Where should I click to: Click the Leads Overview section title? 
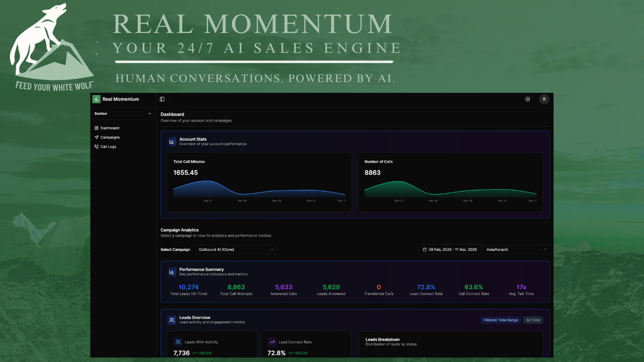point(195,318)
